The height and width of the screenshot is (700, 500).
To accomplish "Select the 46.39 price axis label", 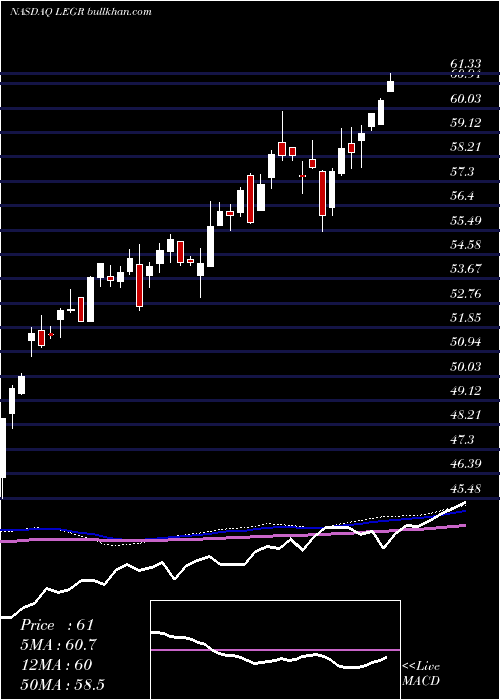I will coord(466,464).
